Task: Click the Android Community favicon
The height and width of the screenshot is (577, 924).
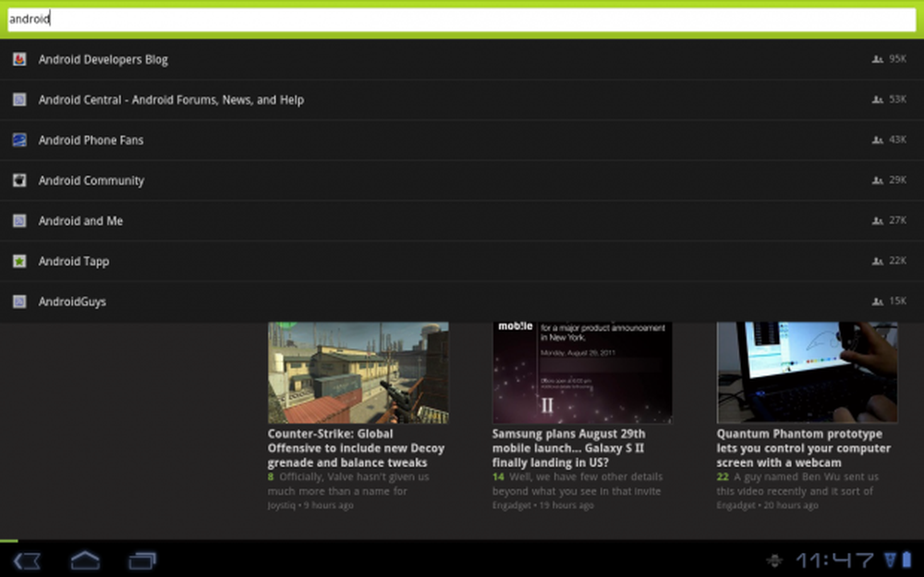Action: coord(19,180)
